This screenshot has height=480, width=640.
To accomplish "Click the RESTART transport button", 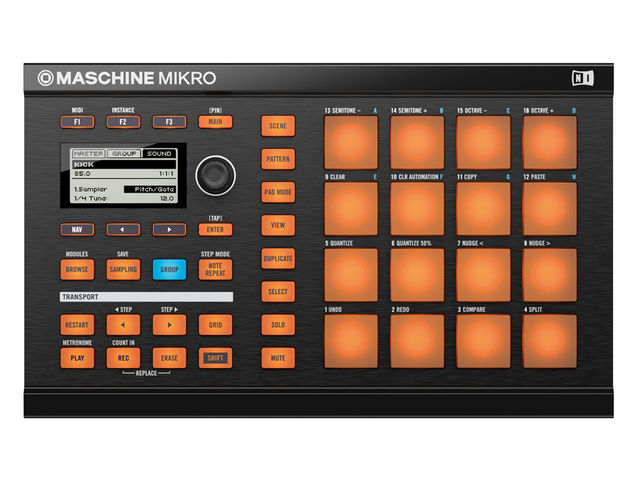I will click(x=77, y=324).
